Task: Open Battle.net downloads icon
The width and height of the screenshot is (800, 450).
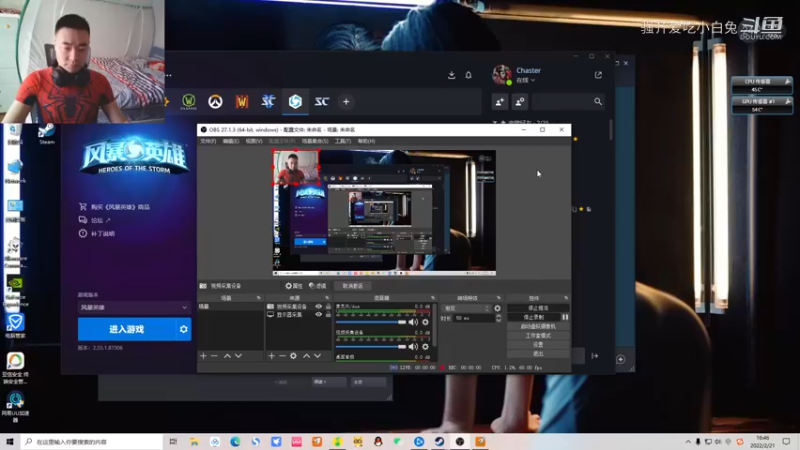Action: click(452, 75)
